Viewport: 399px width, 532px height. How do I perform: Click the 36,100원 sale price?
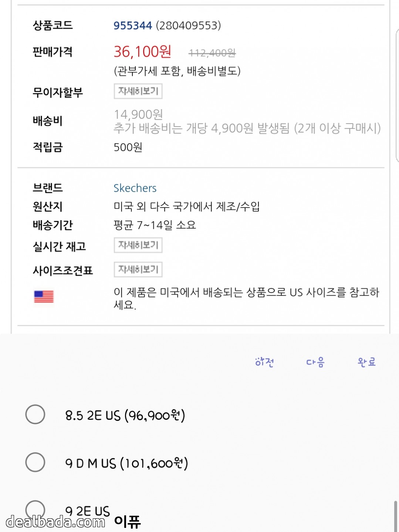[x=142, y=52]
